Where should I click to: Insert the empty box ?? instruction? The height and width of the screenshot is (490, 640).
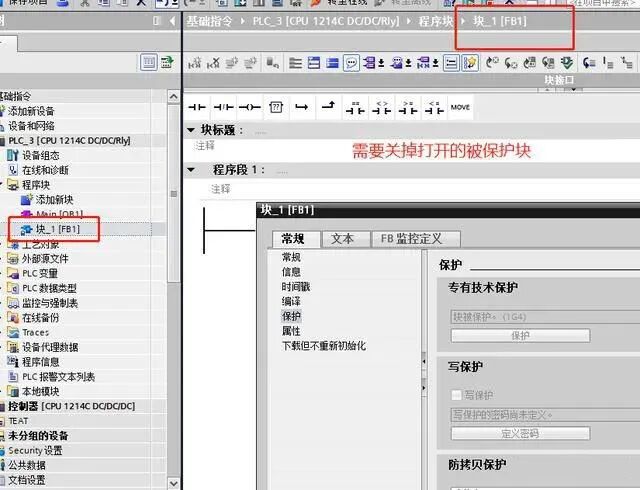click(x=276, y=107)
